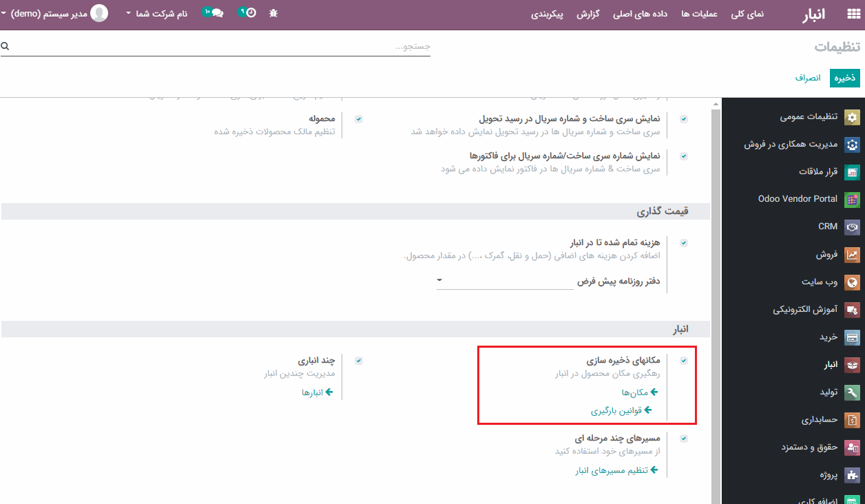Click arrow icon beside انبارها
Image resolution: width=865 pixels, height=504 pixels.
[329, 392]
